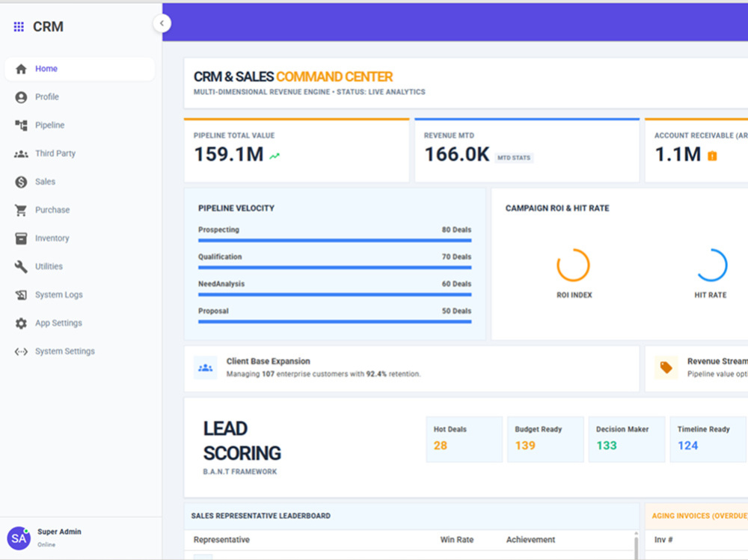Click the Prospecting progress bar

335,241
